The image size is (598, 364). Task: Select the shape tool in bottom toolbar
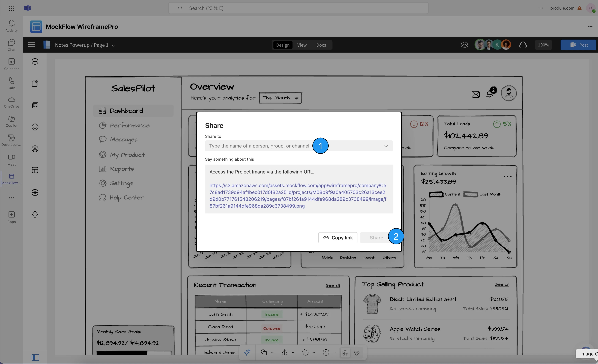pyautogui.click(x=264, y=353)
